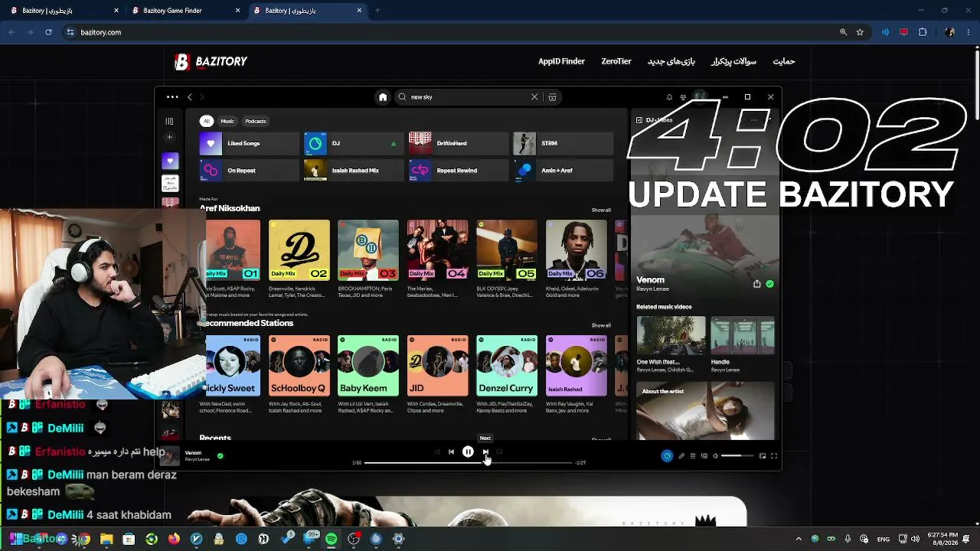Open the play queue
Image resolution: width=980 pixels, height=551 pixels.
point(693,456)
